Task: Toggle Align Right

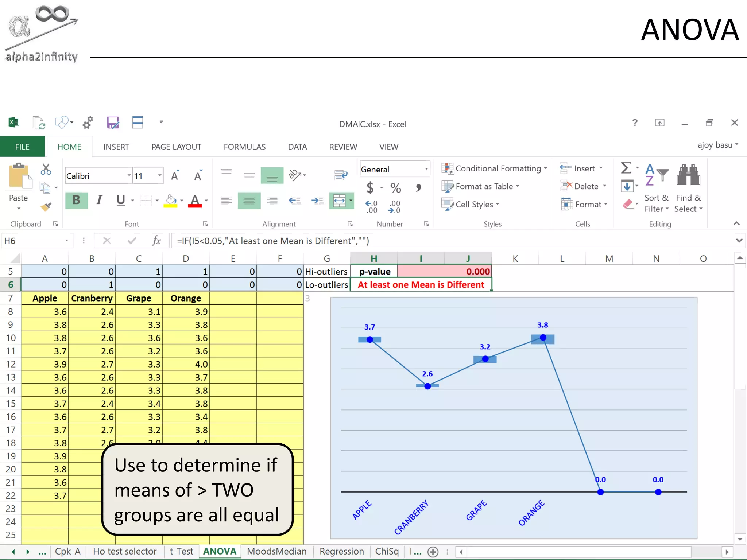Action: (x=272, y=200)
